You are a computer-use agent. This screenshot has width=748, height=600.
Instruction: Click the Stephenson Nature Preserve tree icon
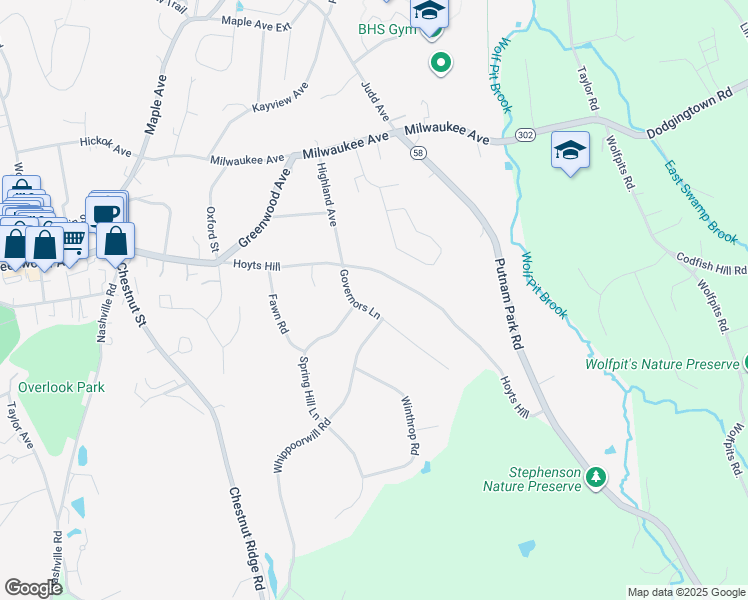(x=595, y=477)
